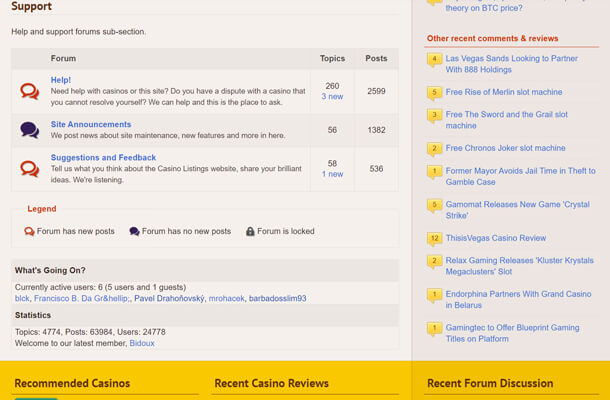
Task: View the 1 new topic in Suggestions
Action: pos(332,174)
